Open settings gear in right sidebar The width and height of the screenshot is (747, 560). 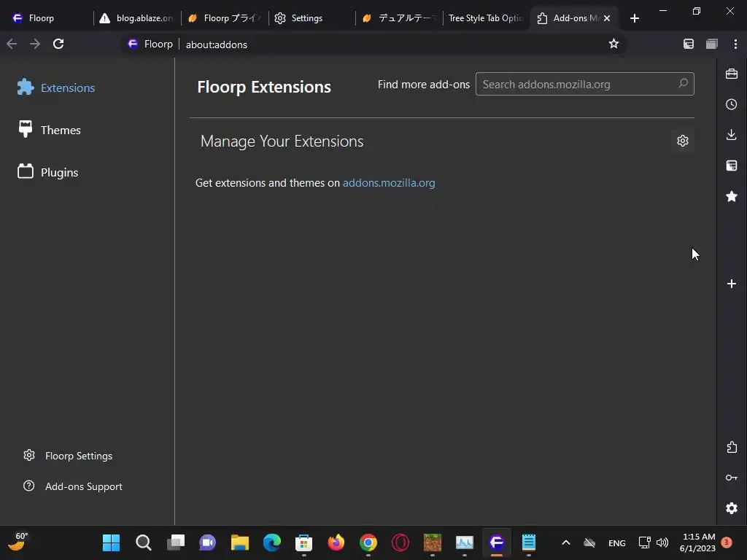point(732,508)
